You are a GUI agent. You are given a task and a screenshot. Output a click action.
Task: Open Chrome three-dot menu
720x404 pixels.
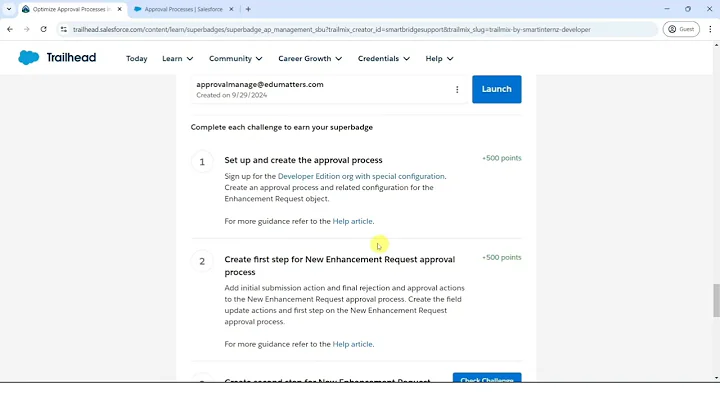[x=710, y=29]
